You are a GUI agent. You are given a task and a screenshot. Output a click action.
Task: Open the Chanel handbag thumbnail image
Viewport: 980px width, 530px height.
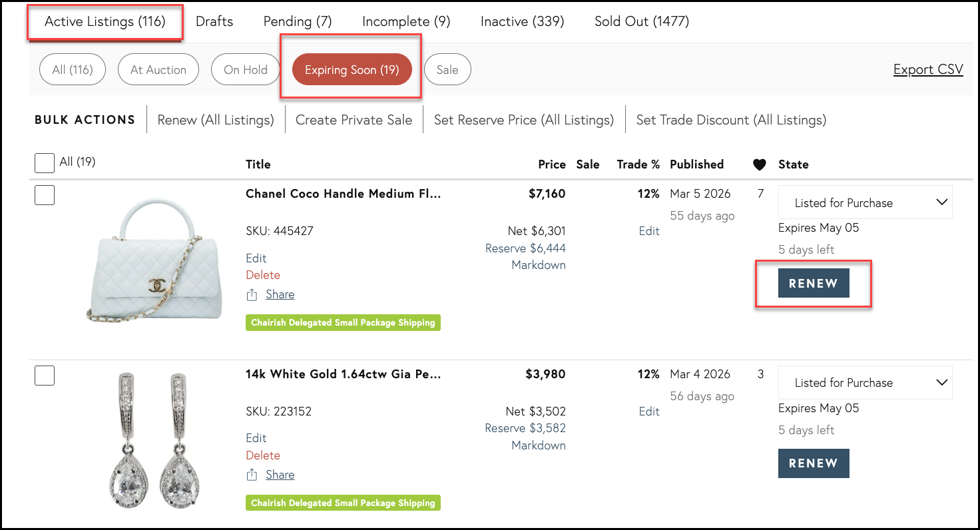(154, 260)
